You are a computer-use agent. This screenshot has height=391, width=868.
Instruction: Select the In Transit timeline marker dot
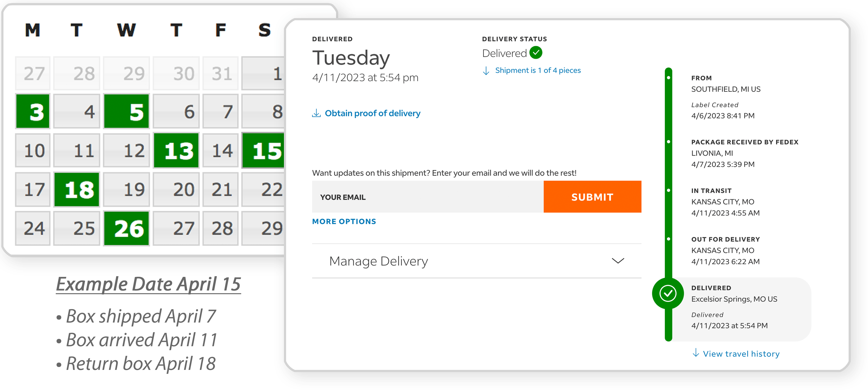tap(668, 190)
